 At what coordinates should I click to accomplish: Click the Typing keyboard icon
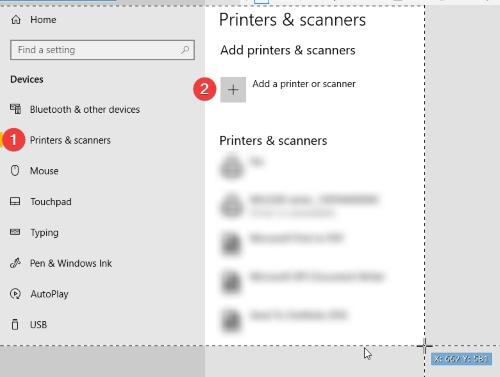point(15,232)
